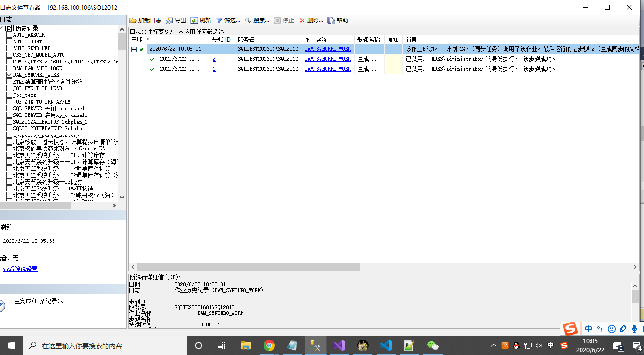The image size is (644, 355).
Task: Click the red 删除 (Delete) icon
Action: 302,21
